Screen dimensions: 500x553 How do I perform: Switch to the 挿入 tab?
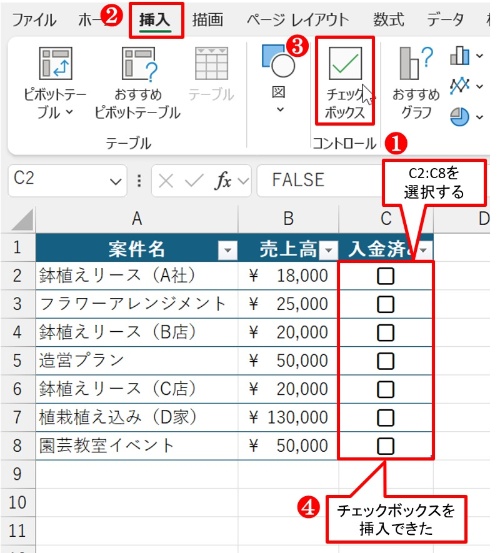[x=155, y=20]
